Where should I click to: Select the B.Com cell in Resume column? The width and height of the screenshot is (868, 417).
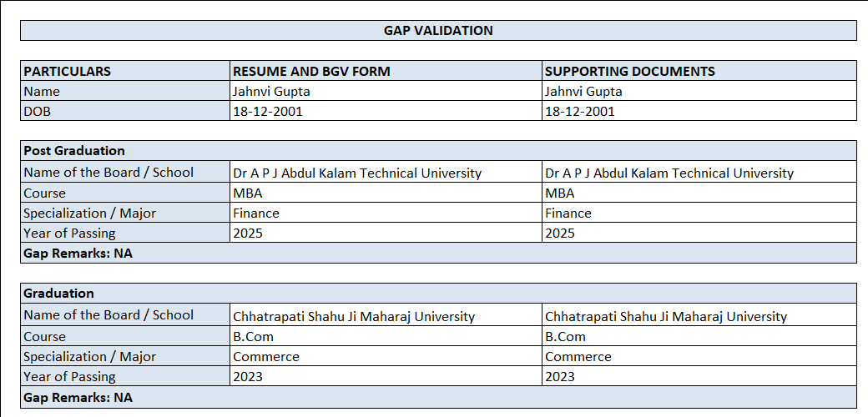click(386, 336)
